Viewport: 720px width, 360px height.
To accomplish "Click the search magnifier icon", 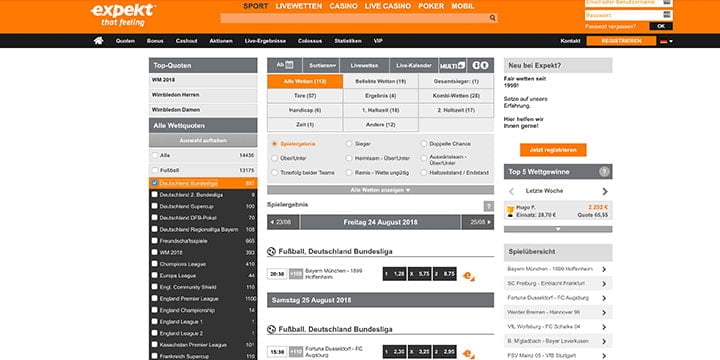I will pyautogui.click(x=492, y=18).
